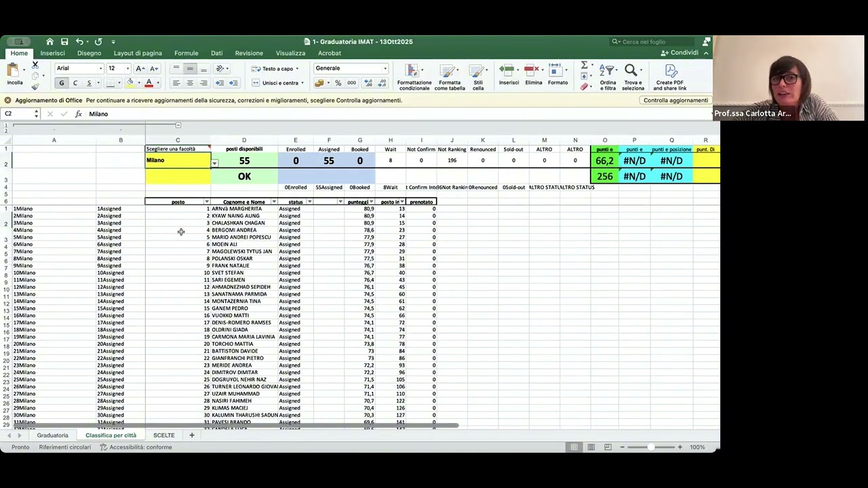Switch to normal view in status bar
868x488 pixels.
(x=574, y=447)
